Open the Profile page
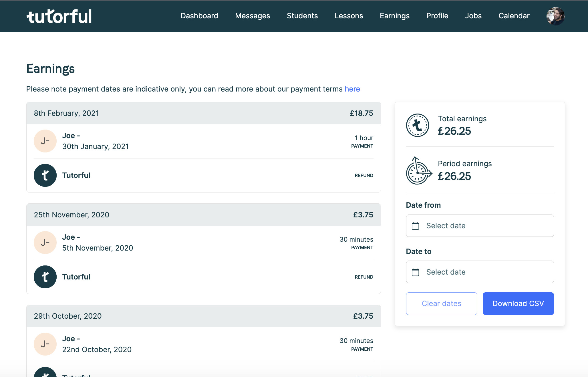This screenshot has height=377, width=588. (x=437, y=16)
